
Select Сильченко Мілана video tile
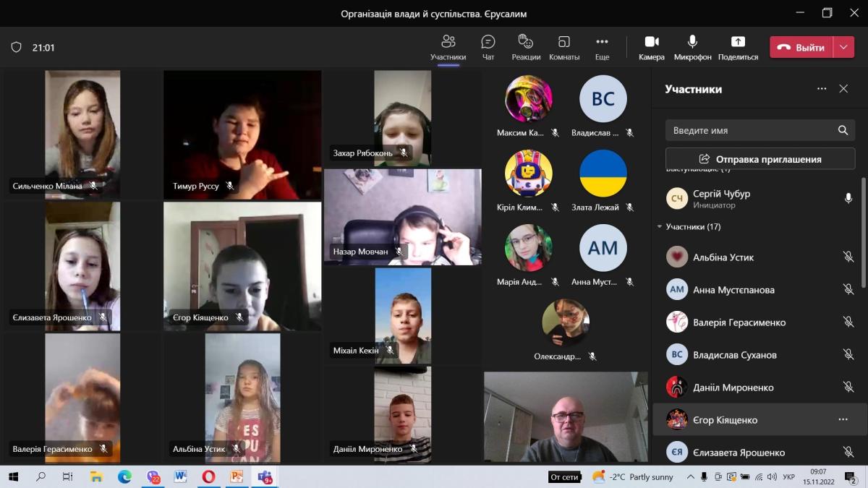82,134
